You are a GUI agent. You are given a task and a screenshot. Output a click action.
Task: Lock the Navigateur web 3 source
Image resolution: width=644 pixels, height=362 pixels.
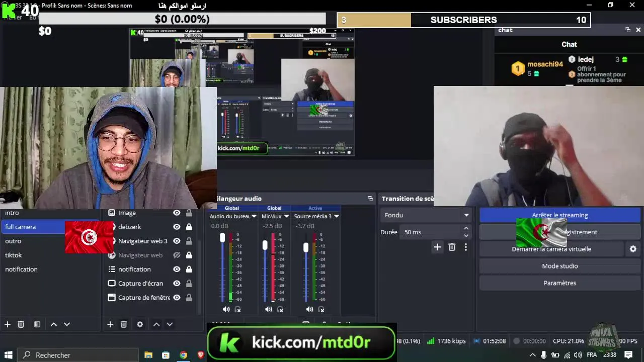click(x=189, y=241)
